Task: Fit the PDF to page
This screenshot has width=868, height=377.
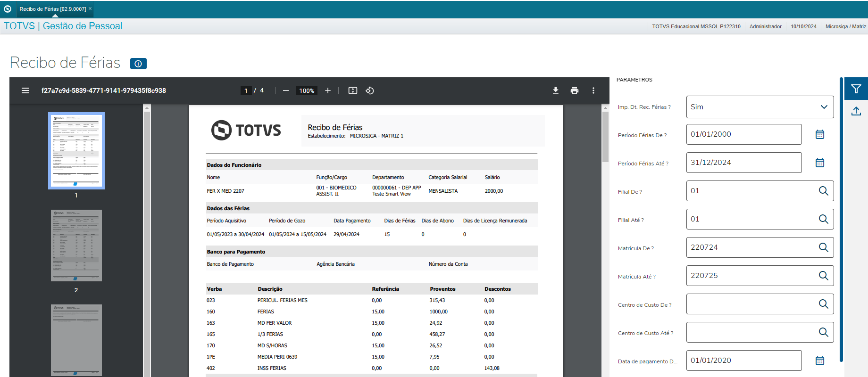Action: coord(353,90)
